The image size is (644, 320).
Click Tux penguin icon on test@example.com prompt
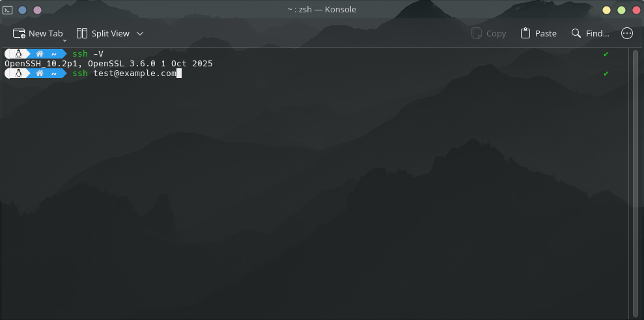point(18,73)
